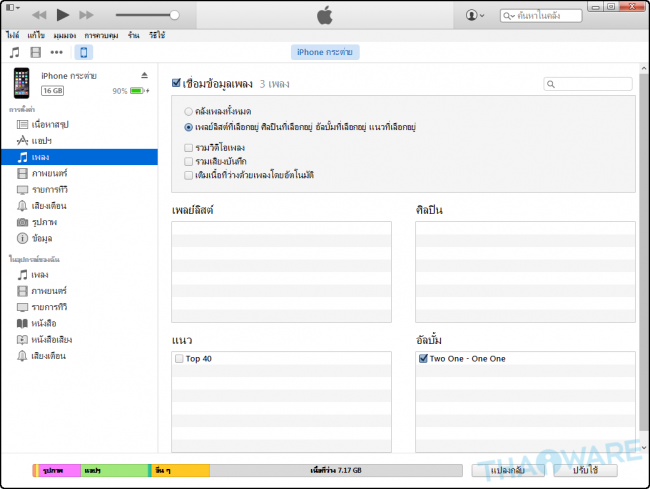Click อื่นๆ segment in storage bar

click(x=180, y=470)
